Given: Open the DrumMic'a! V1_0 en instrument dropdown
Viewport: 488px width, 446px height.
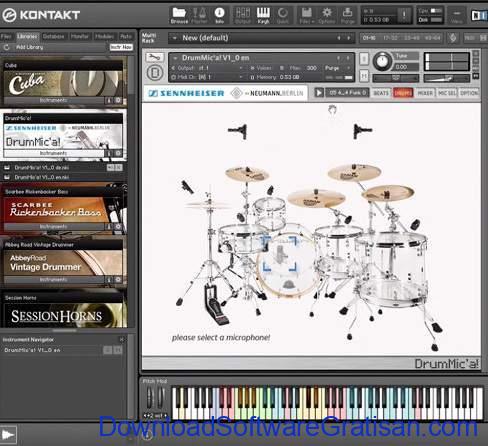Looking at the screenshot, I should point(175,58).
